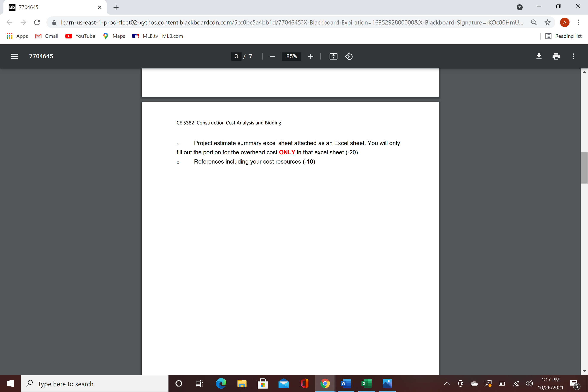Viewport: 588px width, 392px height.
Task: Click the fit to page icon
Action: (x=333, y=56)
